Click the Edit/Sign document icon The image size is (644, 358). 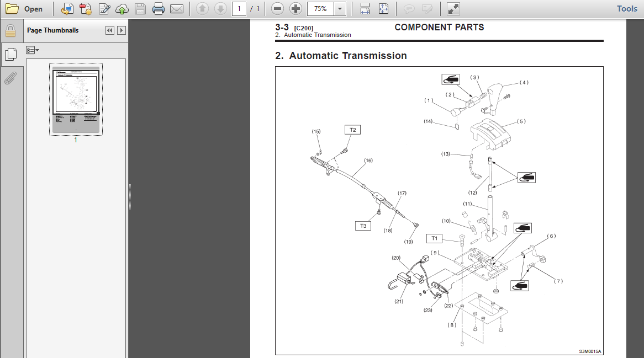pos(104,9)
